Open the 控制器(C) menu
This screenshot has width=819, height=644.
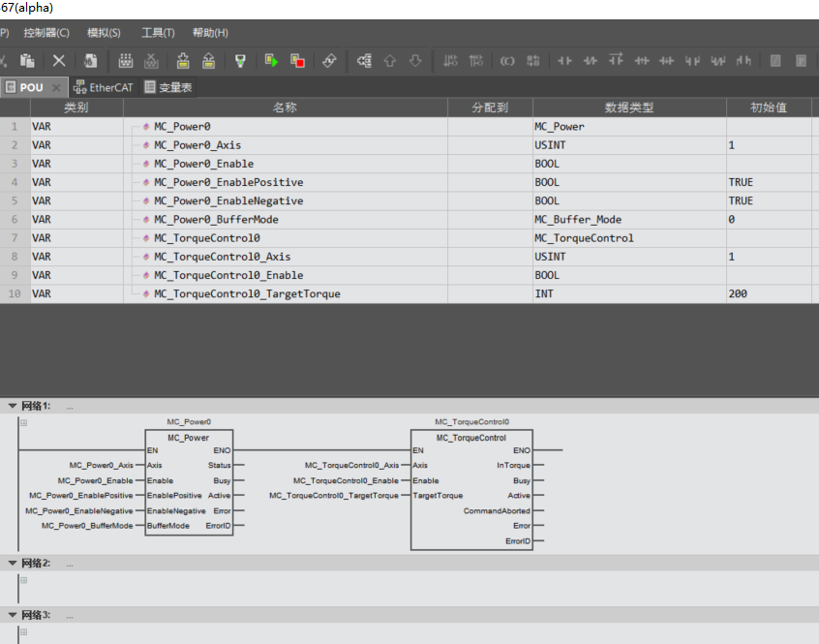(x=45, y=33)
